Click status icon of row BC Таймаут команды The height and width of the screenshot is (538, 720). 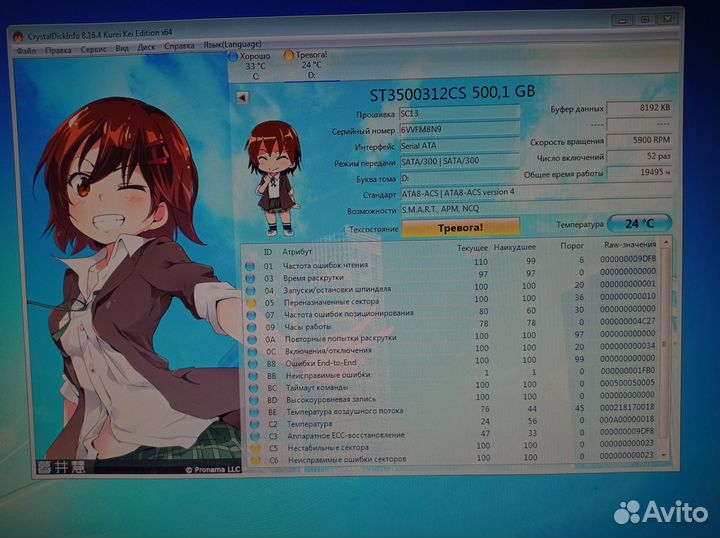(x=254, y=388)
